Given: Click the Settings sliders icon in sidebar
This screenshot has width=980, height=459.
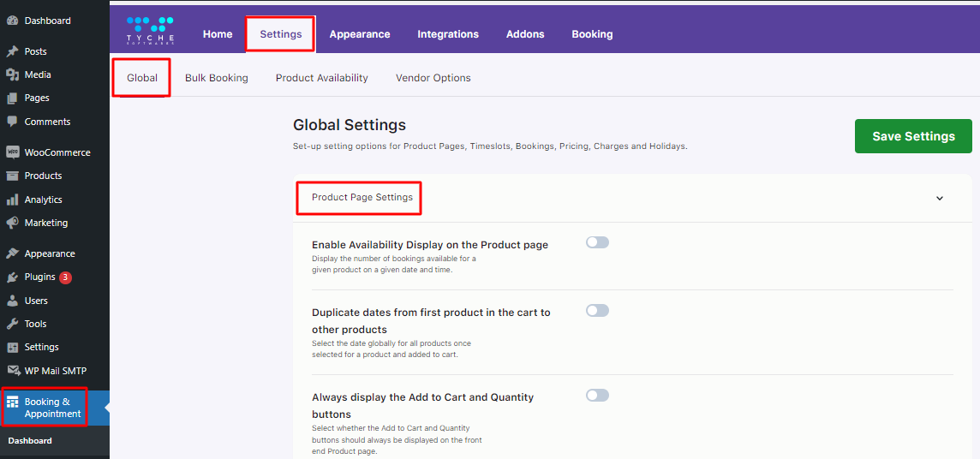Looking at the screenshot, I should pos(12,347).
